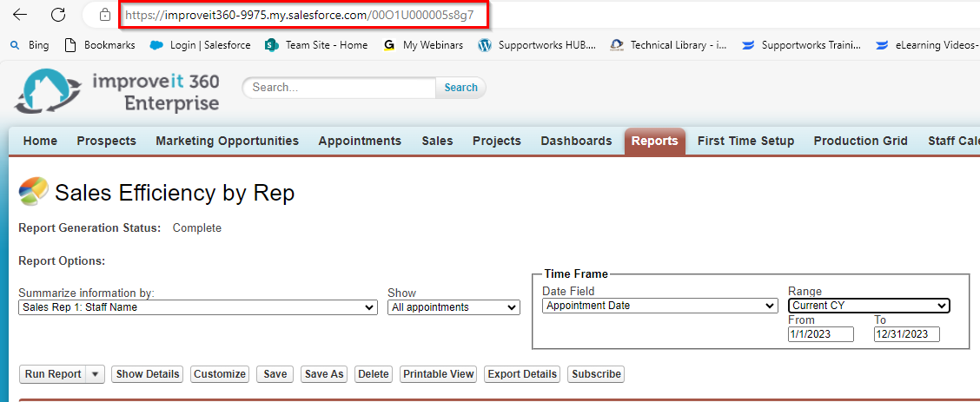
Task: Click the Sales Efficiency by Rep title
Action: click(175, 193)
